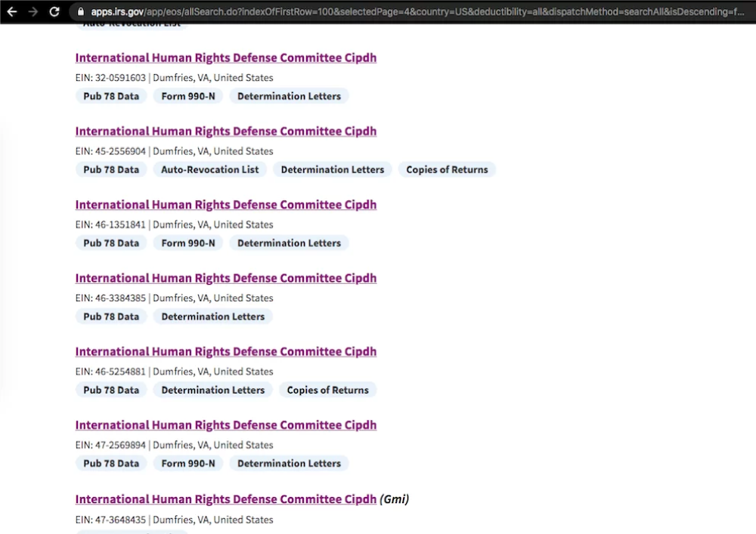Select Determination Letters tag under EIN 45-2556904
This screenshot has width=756, height=534.
tap(332, 169)
